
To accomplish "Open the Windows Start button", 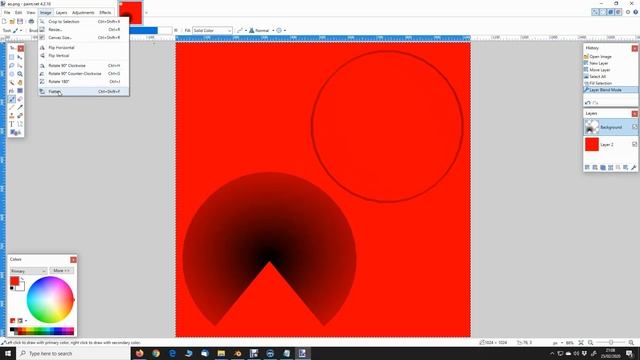I will tap(8, 353).
